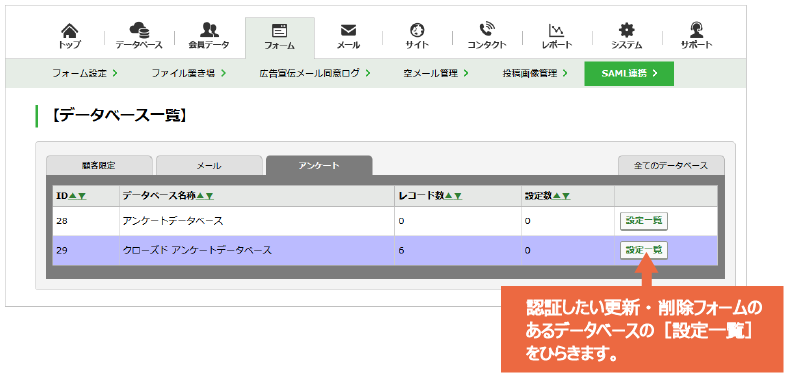Sort 設定数 ascending arrow

[x=557, y=196]
